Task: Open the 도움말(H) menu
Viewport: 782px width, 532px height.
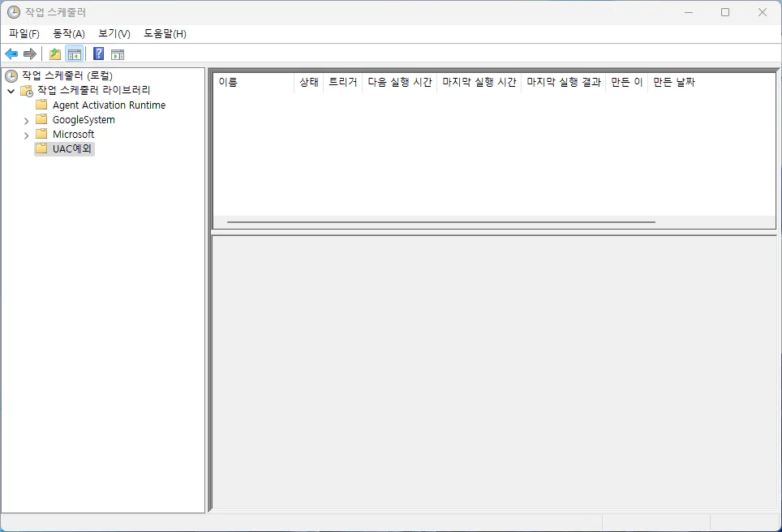Action: click(165, 33)
